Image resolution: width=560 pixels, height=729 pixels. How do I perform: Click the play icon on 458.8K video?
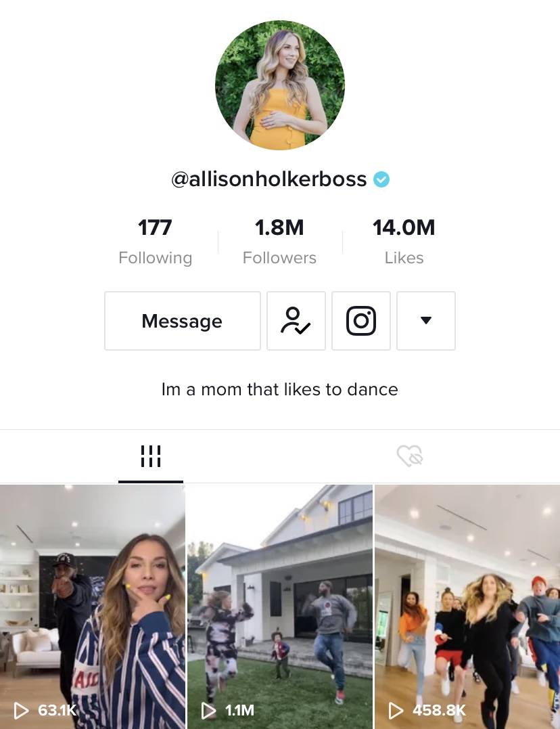coord(396,711)
